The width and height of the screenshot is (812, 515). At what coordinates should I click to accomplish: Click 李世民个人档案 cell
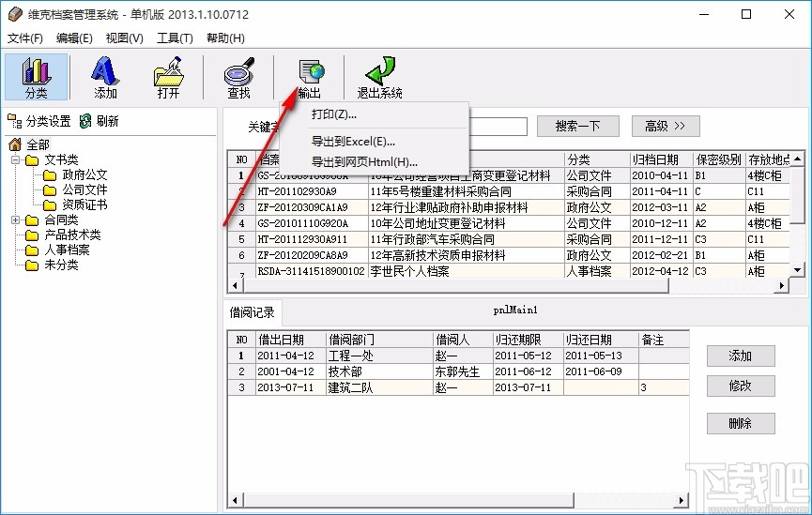tap(466, 271)
